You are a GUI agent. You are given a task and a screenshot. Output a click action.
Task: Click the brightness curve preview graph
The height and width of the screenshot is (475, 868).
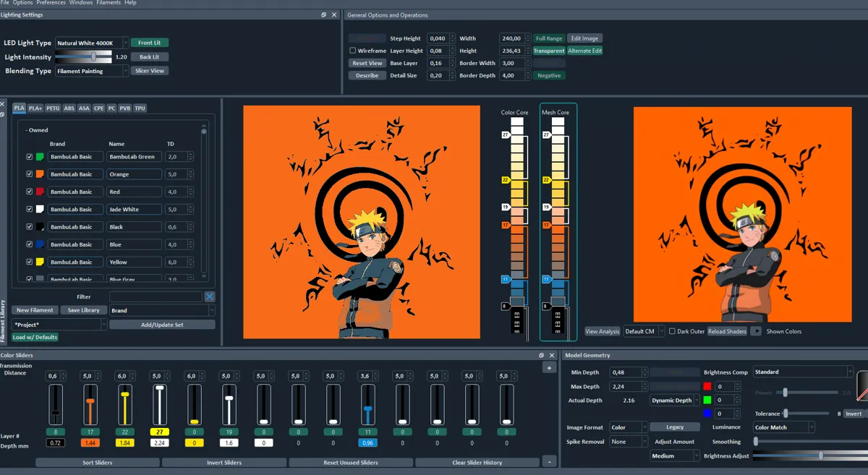click(x=861, y=387)
